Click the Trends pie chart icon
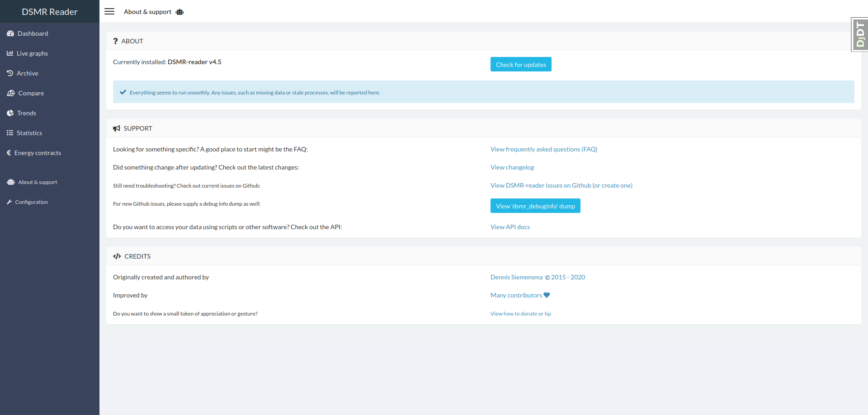This screenshot has height=415, width=868. [10, 113]
